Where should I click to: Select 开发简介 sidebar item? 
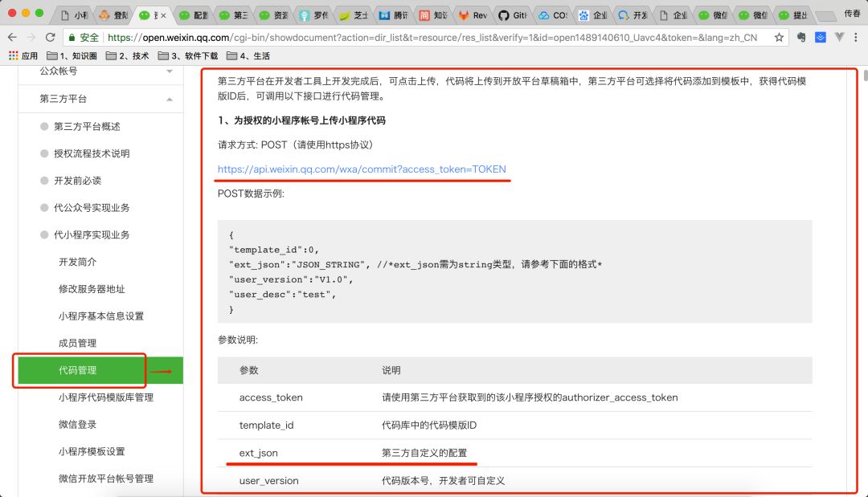77,262
